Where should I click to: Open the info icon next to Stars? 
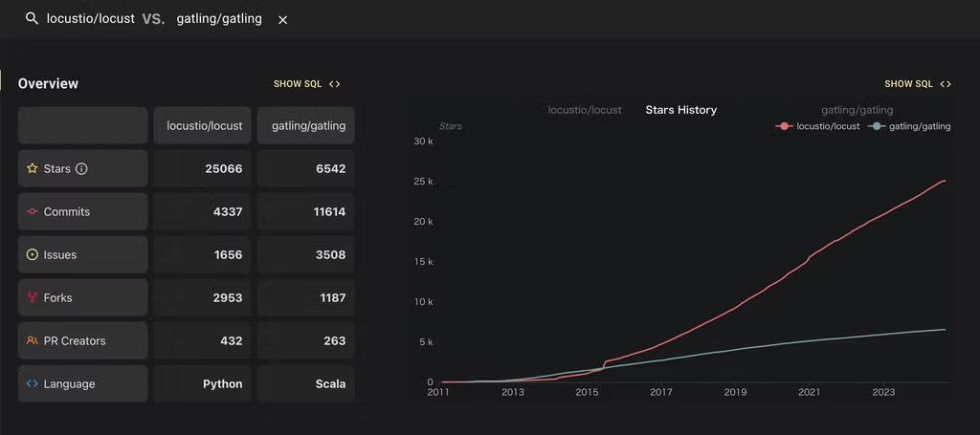click(81, 168)
